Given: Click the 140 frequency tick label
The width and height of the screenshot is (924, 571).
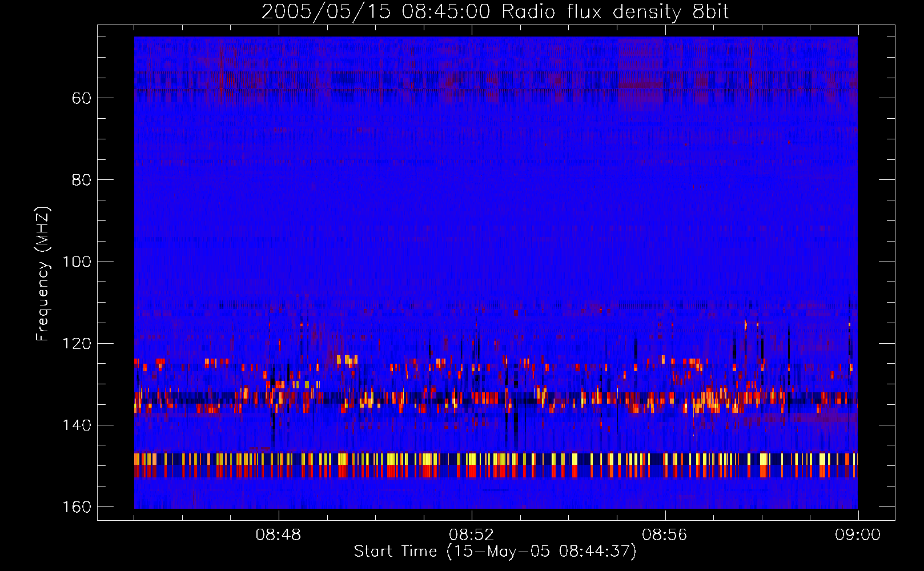Looking at the screenshot, I should click(x=77, y=425).
